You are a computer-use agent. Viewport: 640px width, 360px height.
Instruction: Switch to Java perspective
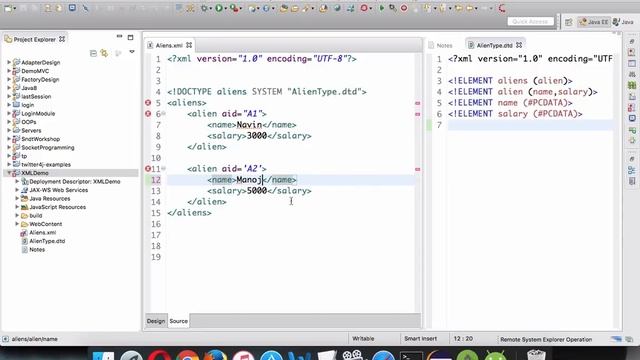click(623, 22)
